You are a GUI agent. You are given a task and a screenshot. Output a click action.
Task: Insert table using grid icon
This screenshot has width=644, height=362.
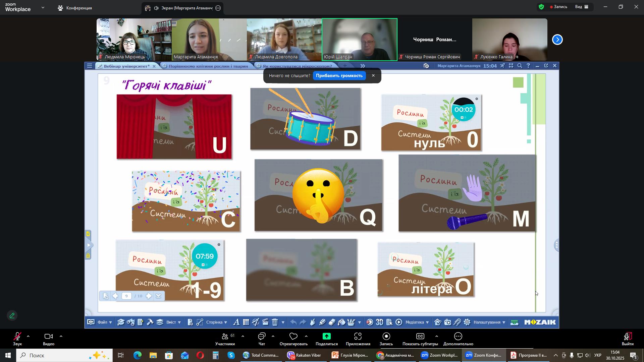(x=246, y=322)
